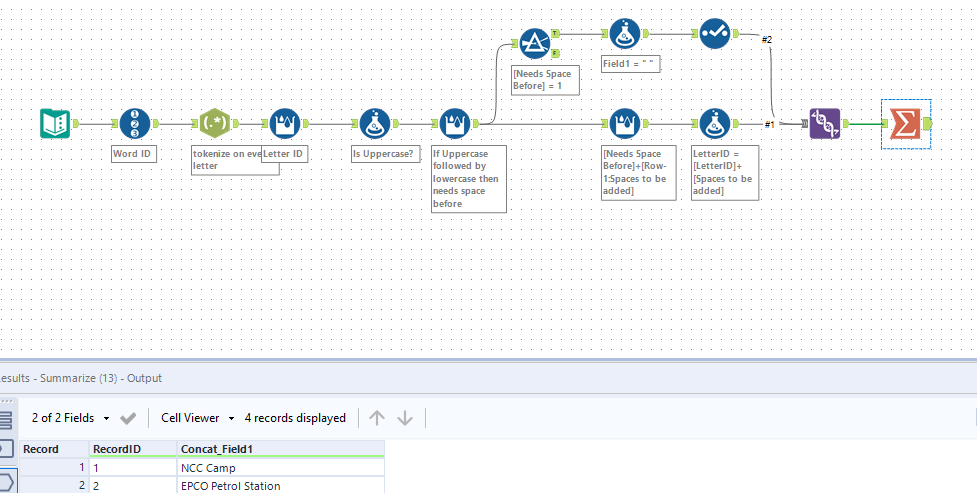
Task: Select the RegEx tokenize tool
Action: (x=216, y=123)
